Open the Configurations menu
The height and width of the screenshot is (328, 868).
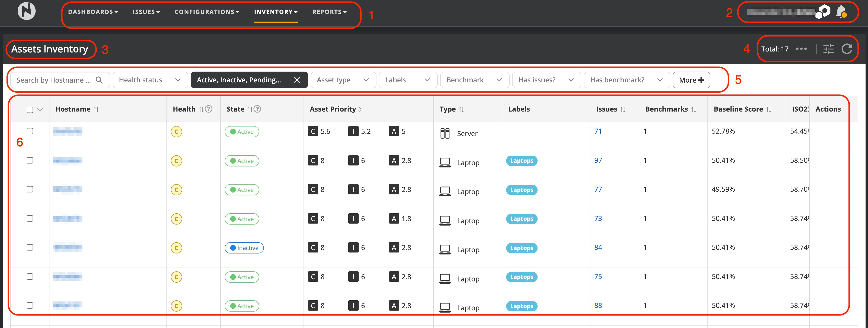click(207, 12)
